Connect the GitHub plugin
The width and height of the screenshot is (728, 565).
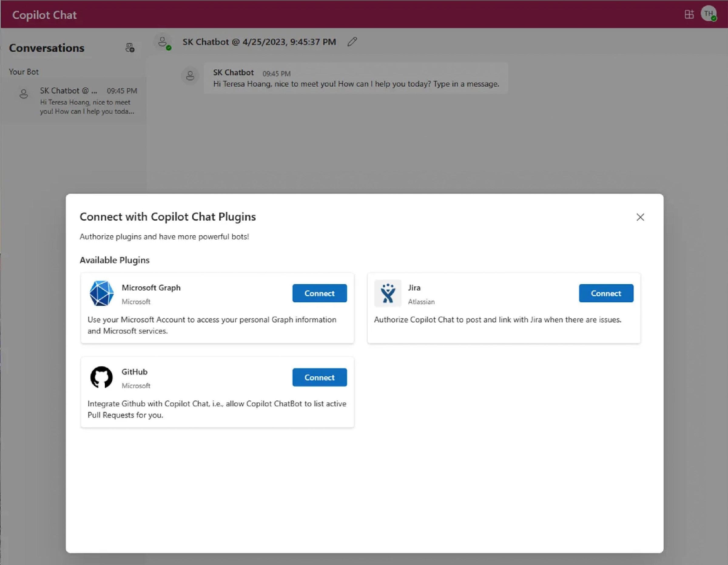pyautogui.click(x=319, y=377)
